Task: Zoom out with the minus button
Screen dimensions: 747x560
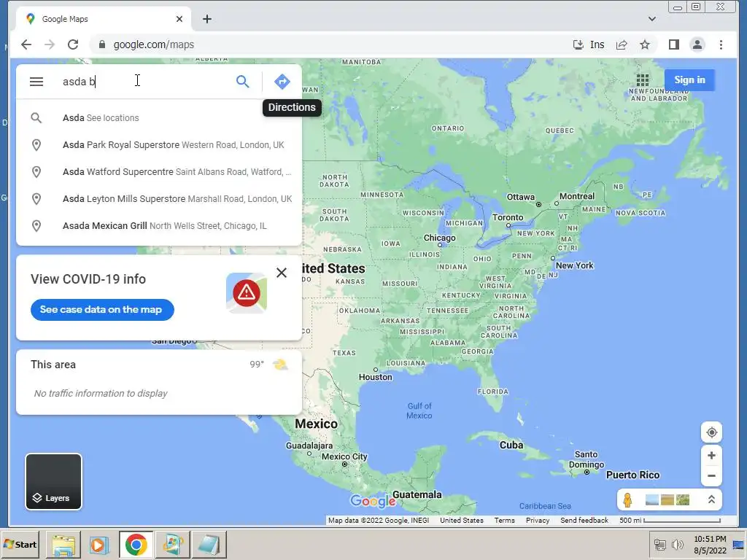Action: click(711, 475)
